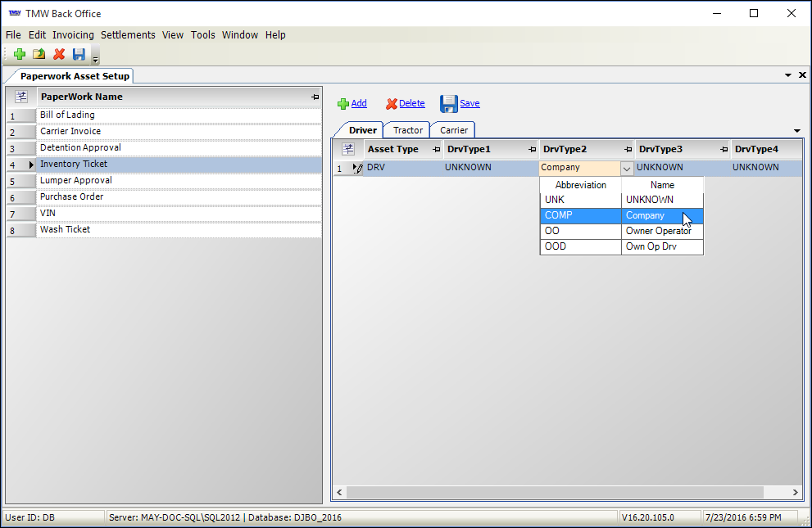This screenshot has width=812, height=528.
Task: Pin the DrvType2 column
Action: coord(628,150)
